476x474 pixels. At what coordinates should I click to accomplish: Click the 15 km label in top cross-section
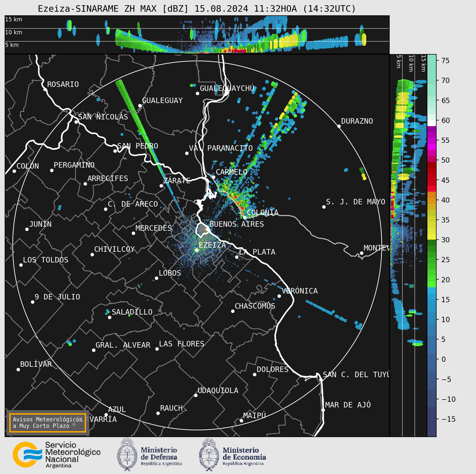coord(14,19)
